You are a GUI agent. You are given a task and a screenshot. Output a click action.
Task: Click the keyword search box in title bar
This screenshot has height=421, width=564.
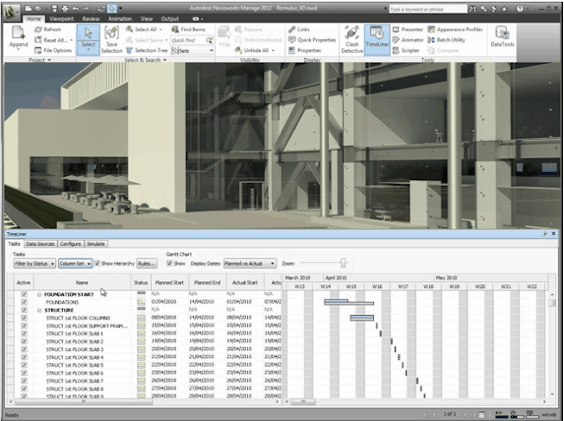tap(428, 9)
